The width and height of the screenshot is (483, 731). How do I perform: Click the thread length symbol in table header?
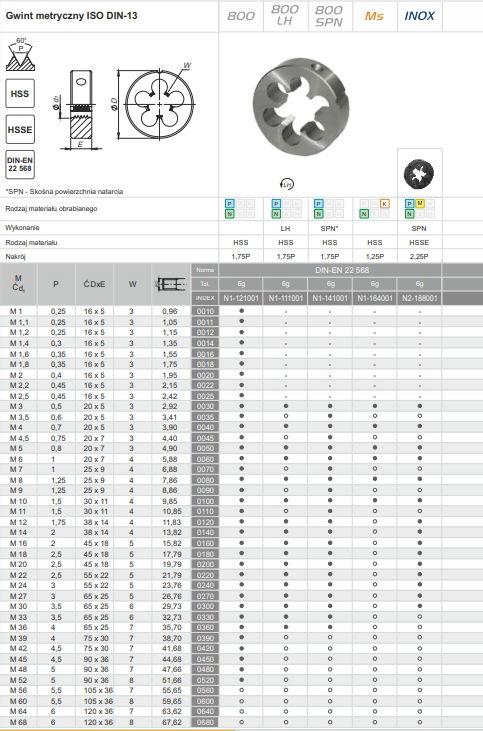[x=171, y=284]
